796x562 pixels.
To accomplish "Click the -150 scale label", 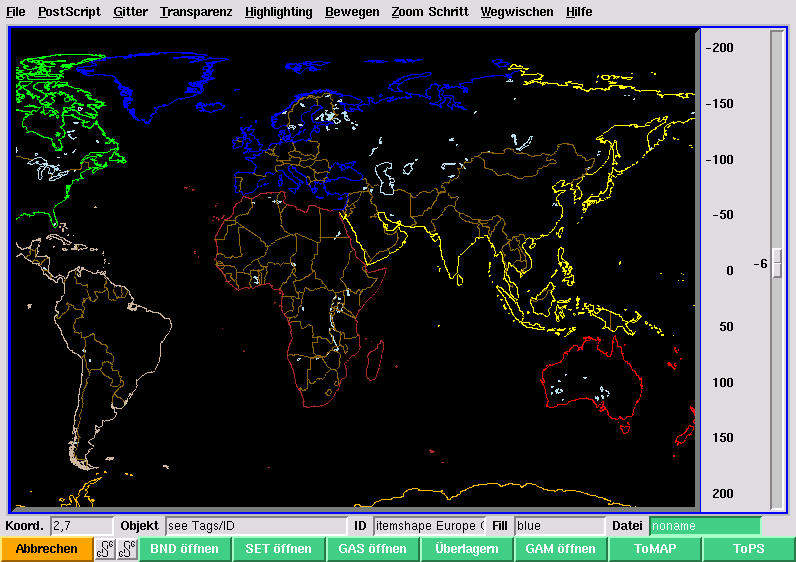I will pos(719,104).
